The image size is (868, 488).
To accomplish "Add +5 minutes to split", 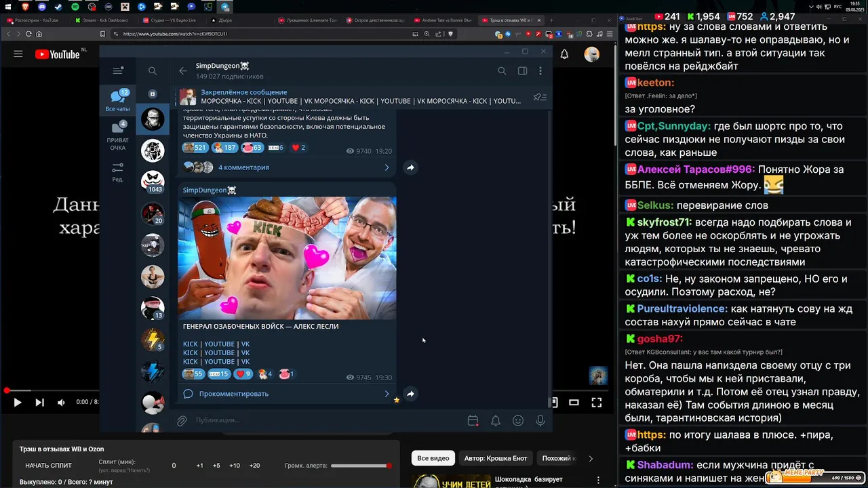I will (x=216, y=466).
